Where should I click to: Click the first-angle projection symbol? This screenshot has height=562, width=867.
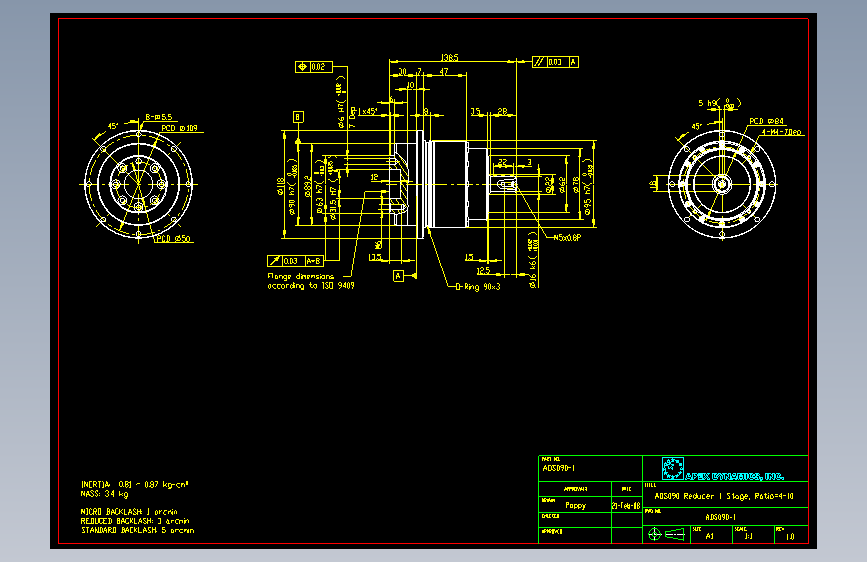point(666,534)
